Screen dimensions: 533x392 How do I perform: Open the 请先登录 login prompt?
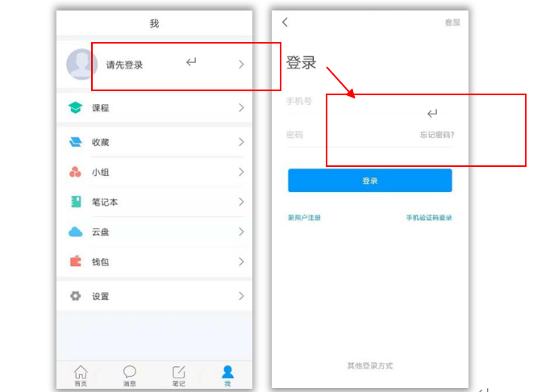tap(124, 65)
